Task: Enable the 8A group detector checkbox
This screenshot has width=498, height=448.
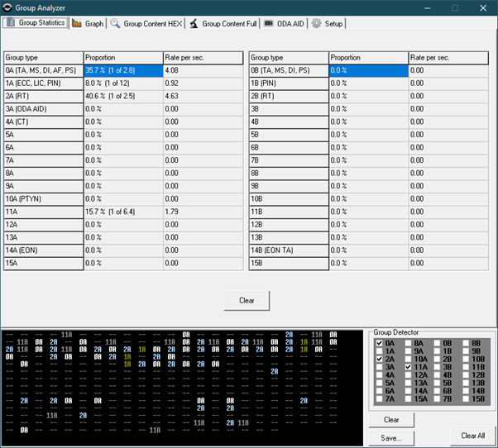Action: tap(409, 342)
